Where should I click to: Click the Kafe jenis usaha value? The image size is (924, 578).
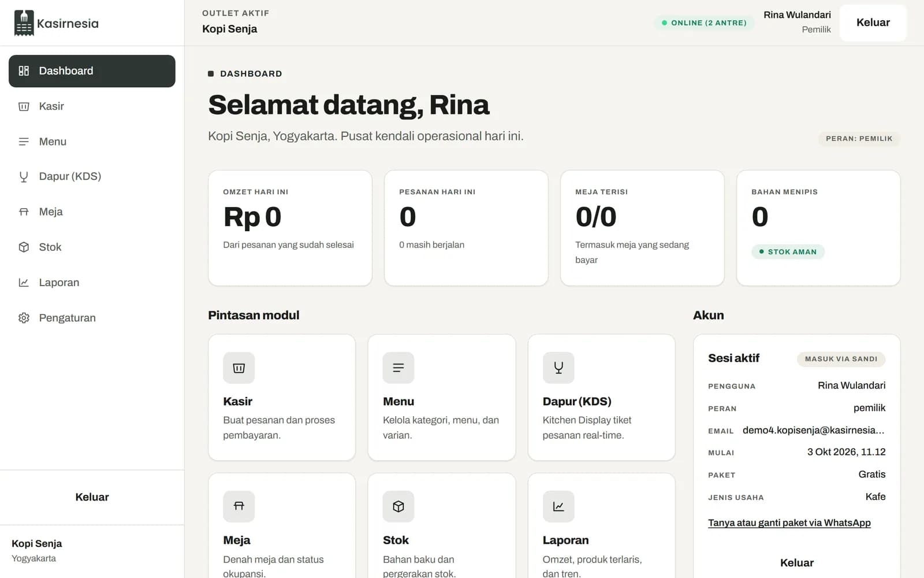click(875, 497)
